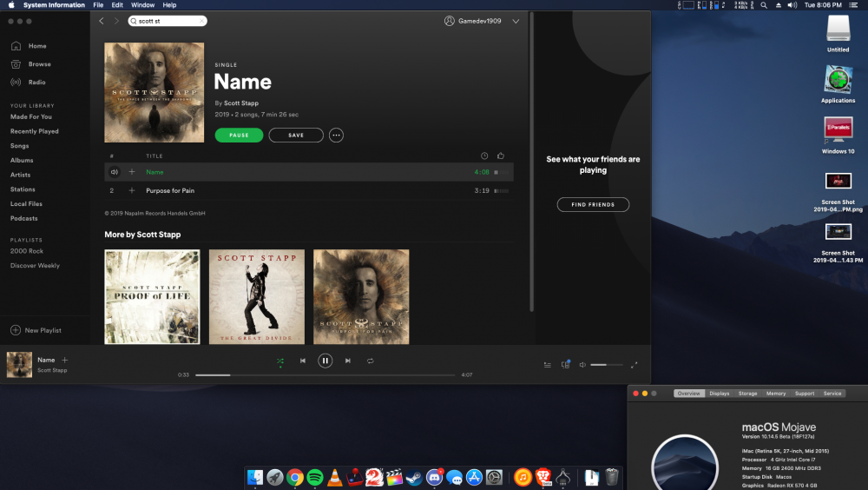The image size is (868, 490).
Task: Expand the account menu chevron
Action: coord(516,21)
